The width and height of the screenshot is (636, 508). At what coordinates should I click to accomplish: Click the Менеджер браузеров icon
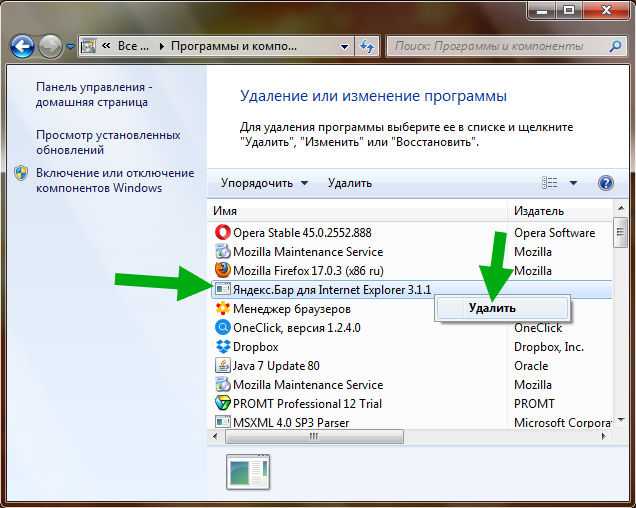[x=222, y=308]
